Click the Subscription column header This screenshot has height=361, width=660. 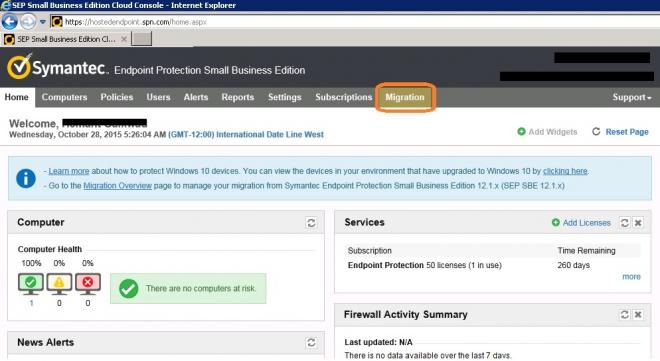click(x=370, y=251)
